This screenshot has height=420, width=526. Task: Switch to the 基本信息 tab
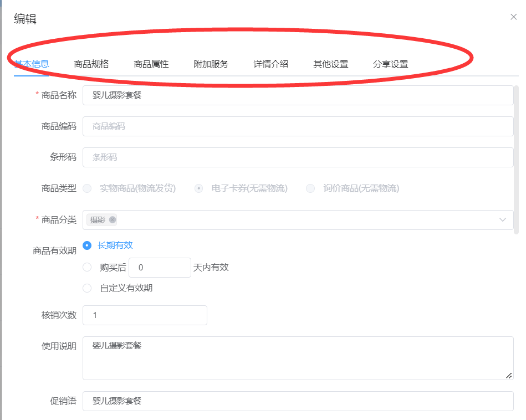pos(32,64)
